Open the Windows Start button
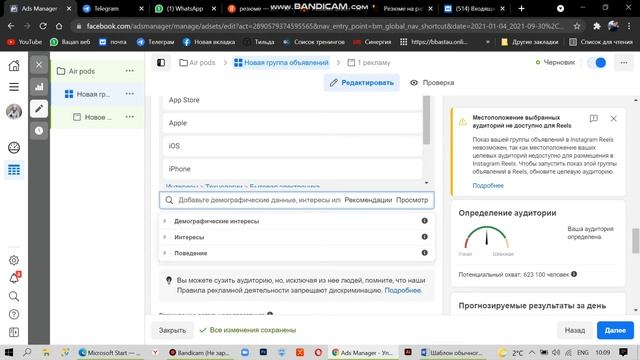This screenshot has width=640, height=360. pos(9,352)
